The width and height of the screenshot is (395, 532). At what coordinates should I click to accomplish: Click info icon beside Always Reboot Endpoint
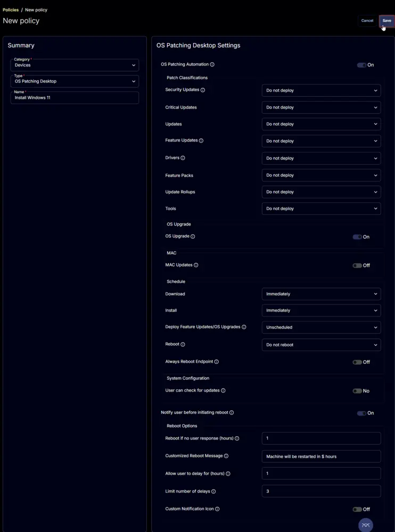216,362
